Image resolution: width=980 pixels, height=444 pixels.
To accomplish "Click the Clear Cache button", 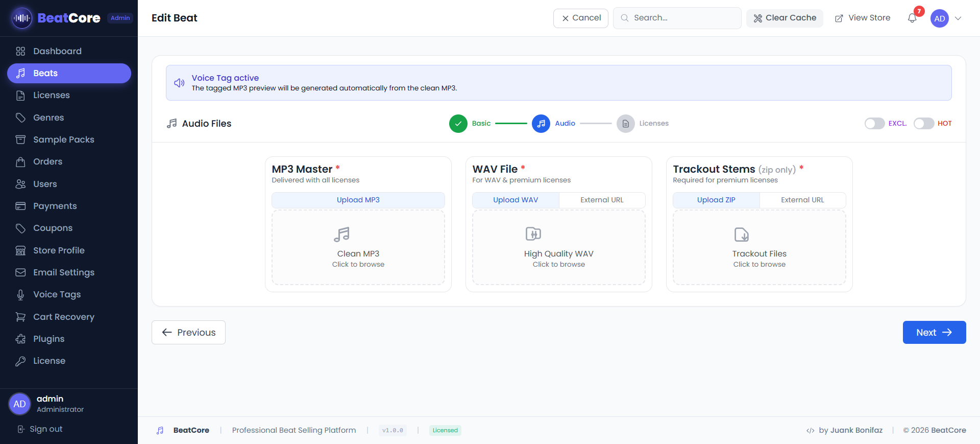I will tap(785, 18).
